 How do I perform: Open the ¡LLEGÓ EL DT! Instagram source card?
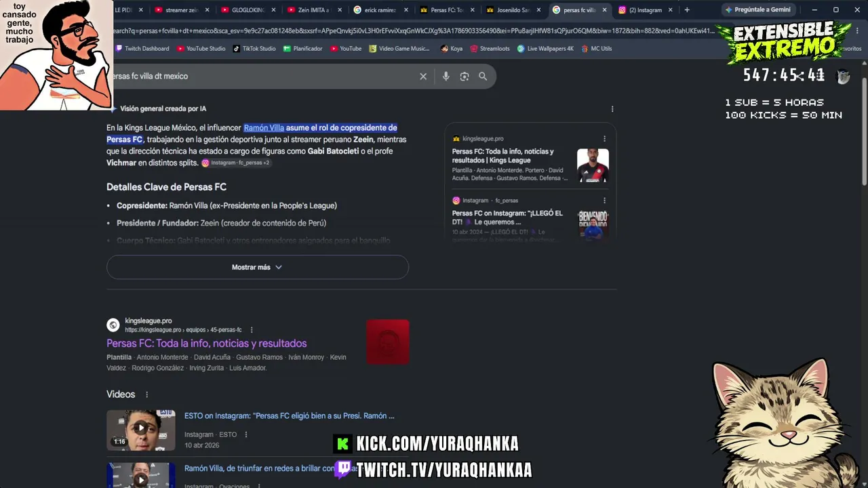pyautogui.click(x=507, y=218)
